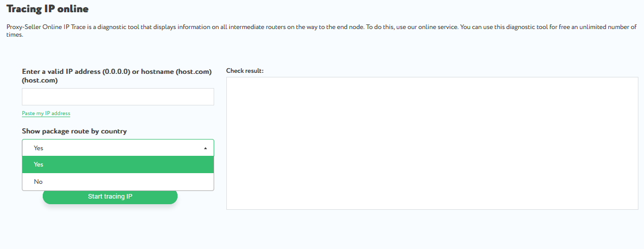
Task: Click the Proxy-Seller description paragraph
Action: (321, 31)
